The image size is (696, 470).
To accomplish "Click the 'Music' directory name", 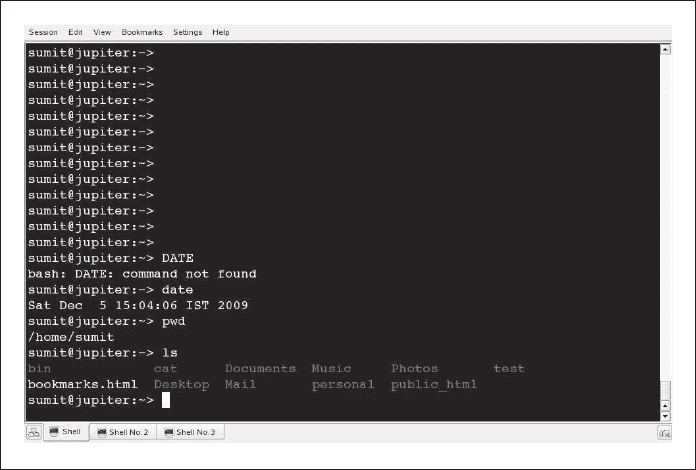I will (331, 368).
